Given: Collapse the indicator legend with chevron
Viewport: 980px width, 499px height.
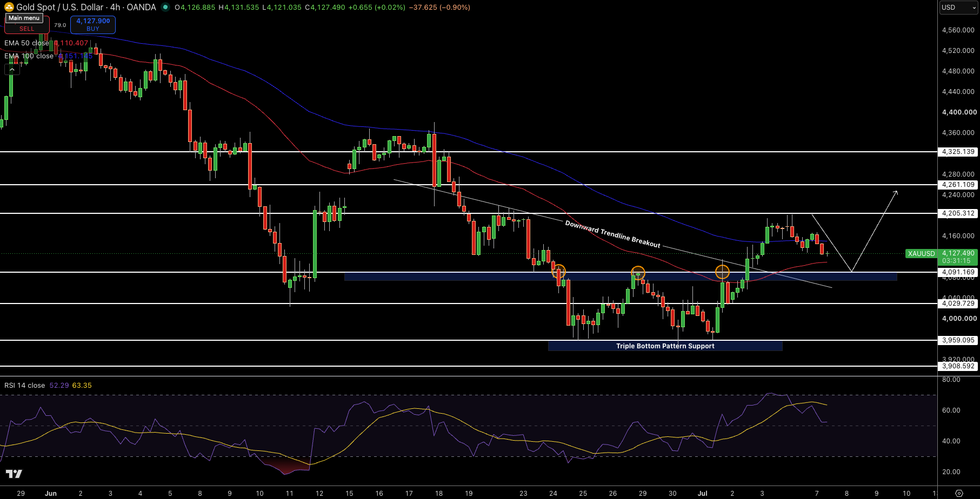Looking at the screenshot, I should 12,69.
